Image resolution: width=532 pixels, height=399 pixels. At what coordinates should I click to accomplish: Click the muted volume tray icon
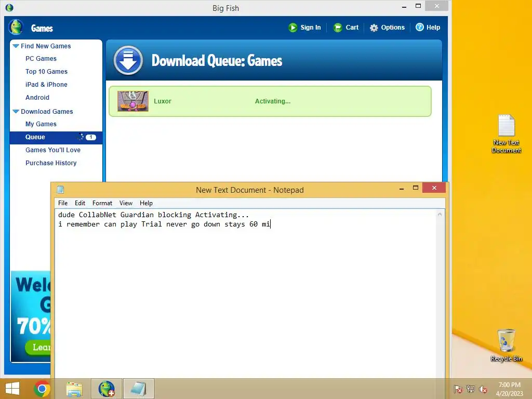pyautogui.click(x=483, y=389)
